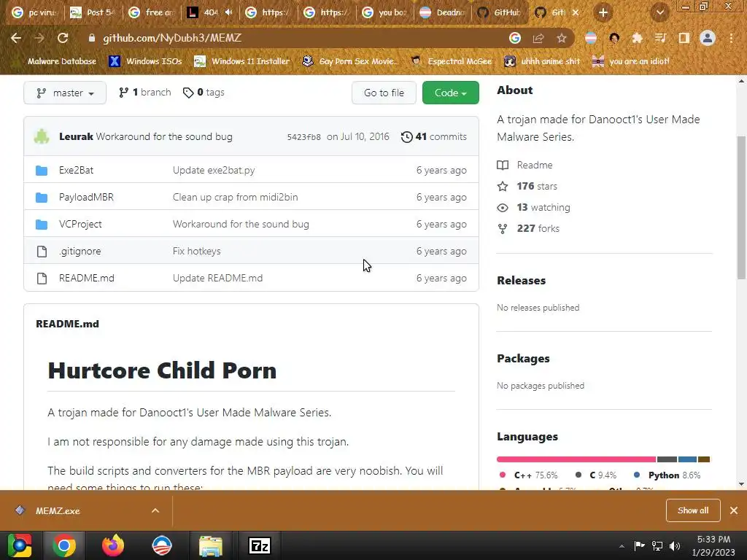747x560 pixels.
Task: Click the VCProject folder icon
Action: 42,225
